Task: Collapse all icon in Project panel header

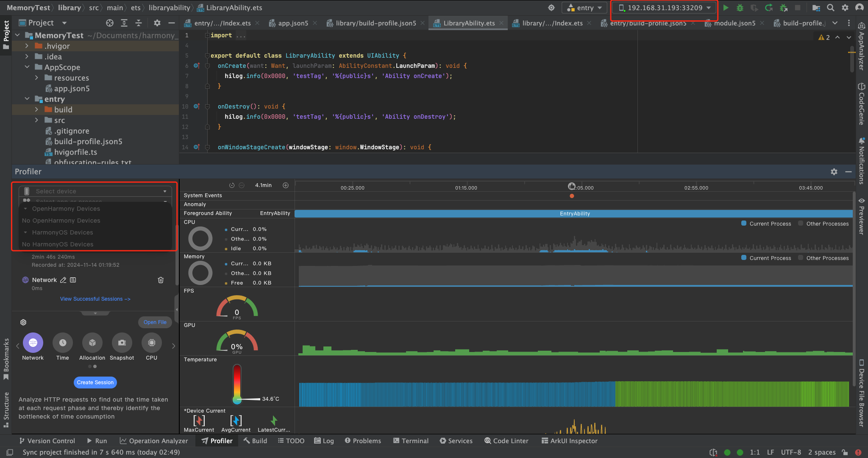Action: pyautogui.click(x=139, y=23)
